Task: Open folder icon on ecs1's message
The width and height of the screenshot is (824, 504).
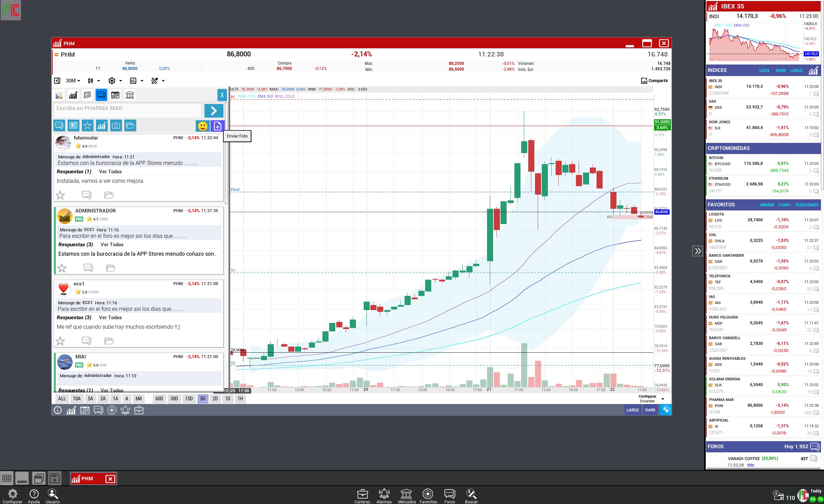Action: tap(109, 341)
